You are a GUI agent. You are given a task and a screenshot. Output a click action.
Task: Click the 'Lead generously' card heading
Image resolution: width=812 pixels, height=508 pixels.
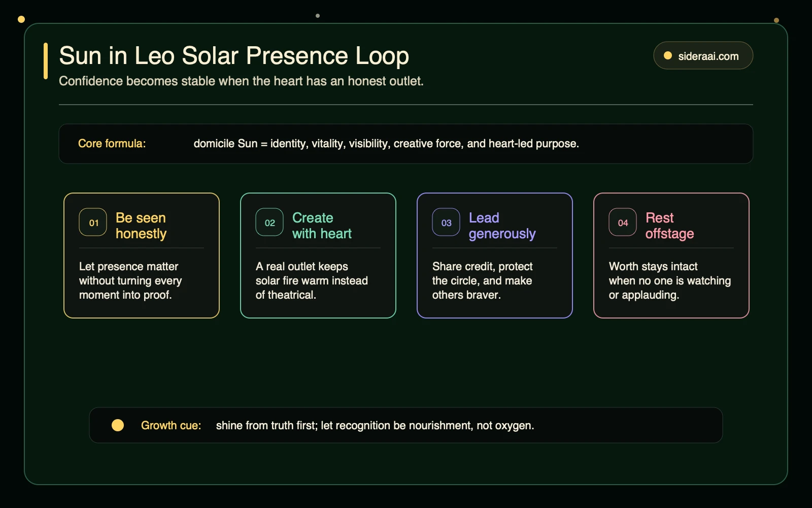pos(502,226)
